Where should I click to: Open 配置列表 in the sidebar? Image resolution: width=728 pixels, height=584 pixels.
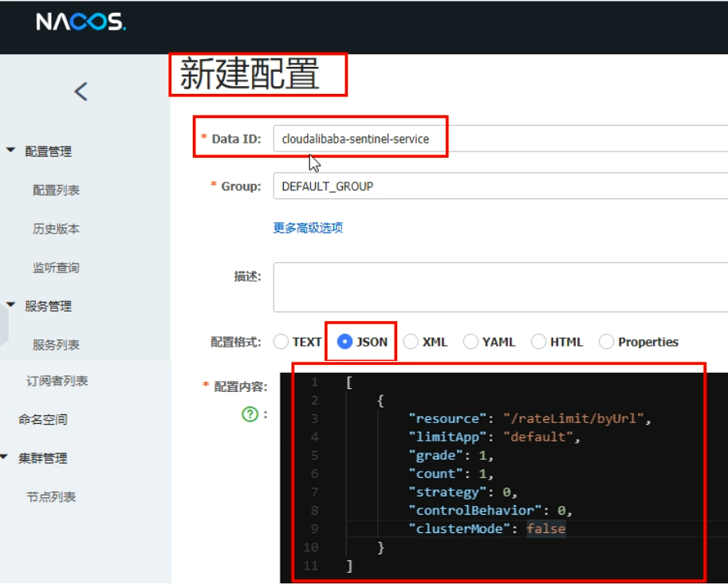click(x=56, y=190)
